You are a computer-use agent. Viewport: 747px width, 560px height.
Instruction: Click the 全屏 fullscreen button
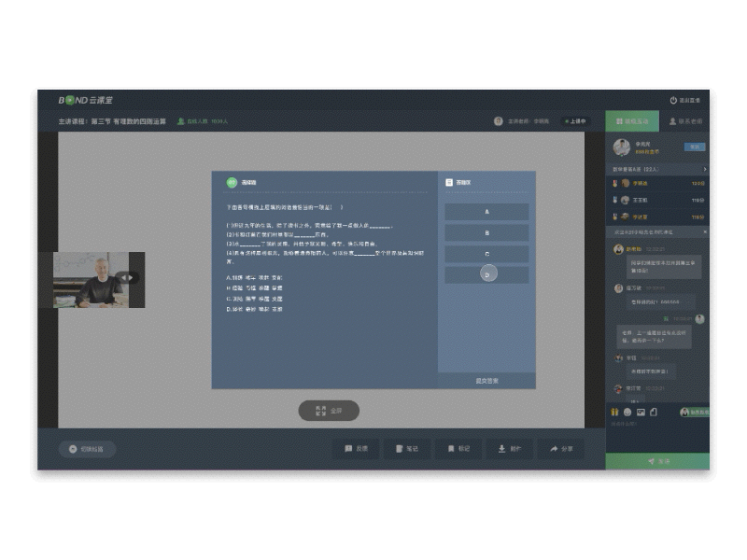[x=329, y=411]
